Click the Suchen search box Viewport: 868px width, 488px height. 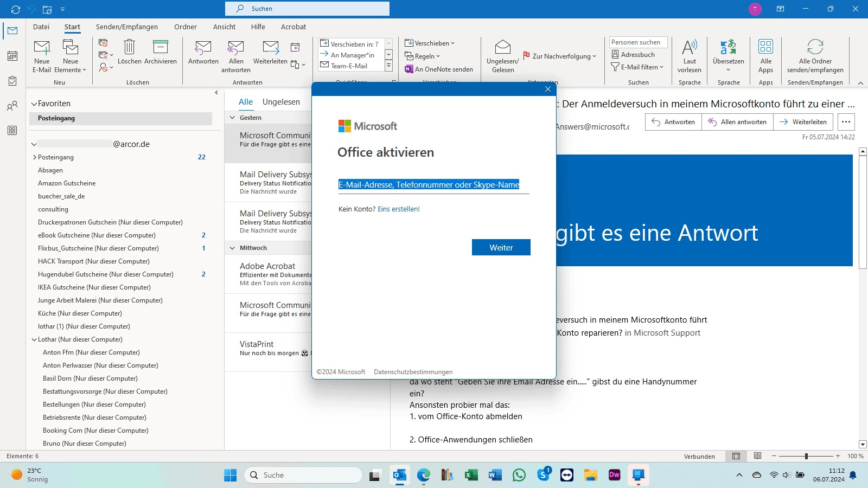pos(307,9)
